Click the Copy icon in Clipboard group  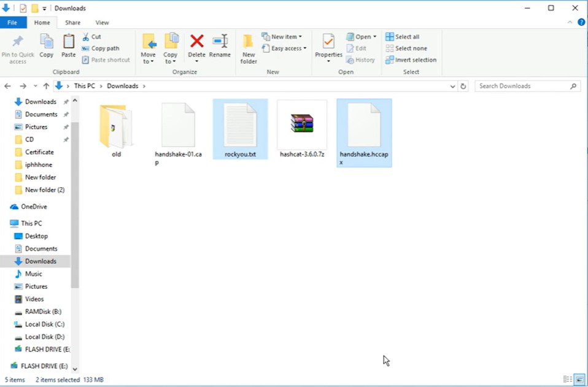(x=47, y=47)
